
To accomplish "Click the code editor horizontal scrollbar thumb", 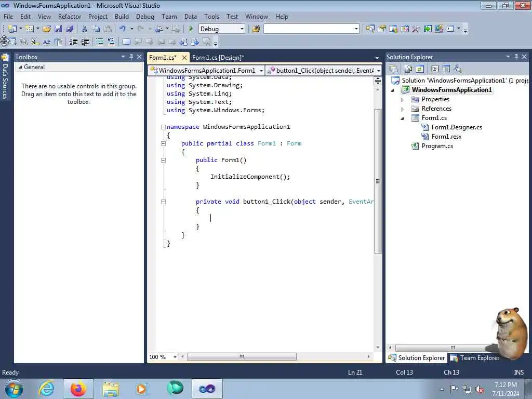I will pyautogui.click(x=242, y=357).
